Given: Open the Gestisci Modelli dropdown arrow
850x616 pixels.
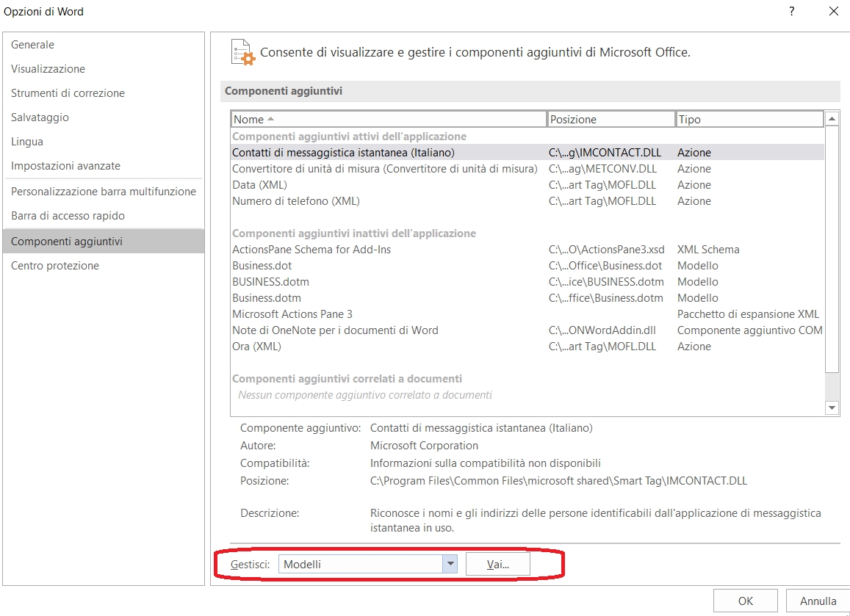Looking at the screenshot, I should pyautogui.click(x=450, y=564).
